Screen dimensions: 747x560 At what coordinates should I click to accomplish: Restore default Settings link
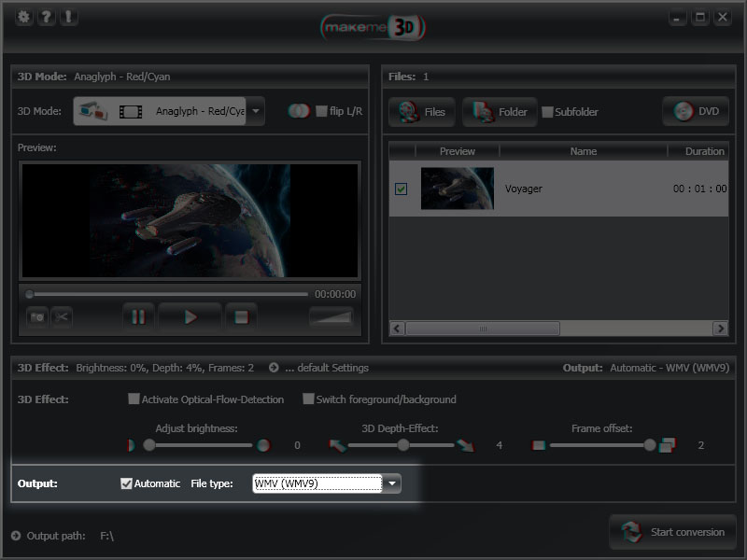(327, 368)
